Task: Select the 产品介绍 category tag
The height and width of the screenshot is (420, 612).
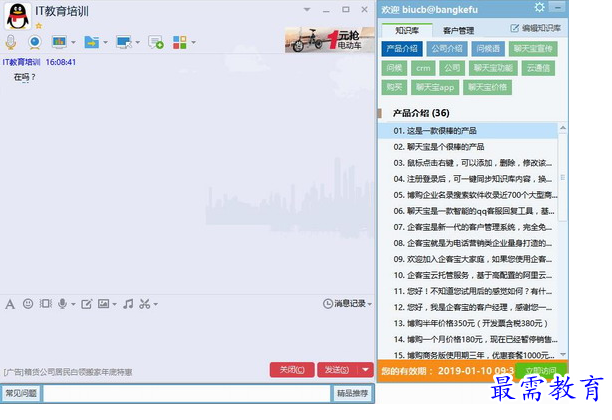Action: 402,49
